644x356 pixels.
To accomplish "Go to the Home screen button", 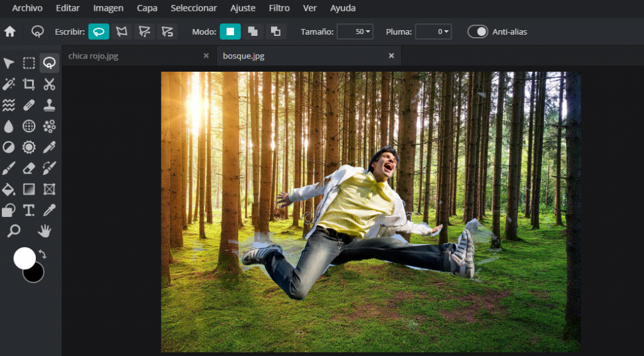I will tap(10, 31).
